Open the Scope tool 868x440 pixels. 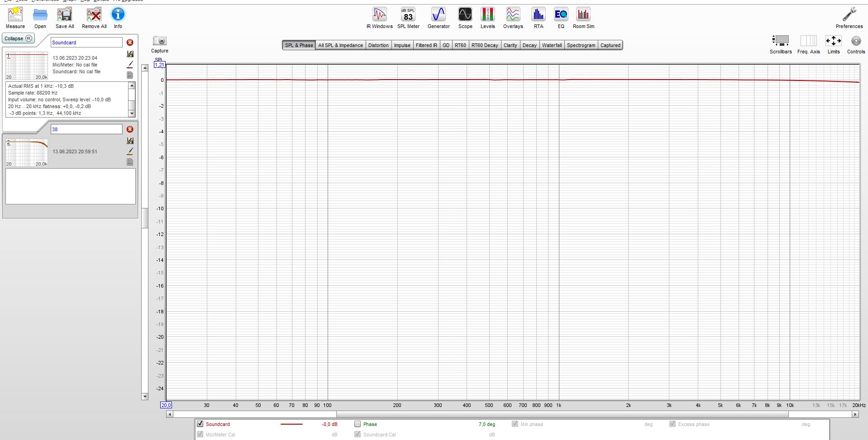(465, 18)
